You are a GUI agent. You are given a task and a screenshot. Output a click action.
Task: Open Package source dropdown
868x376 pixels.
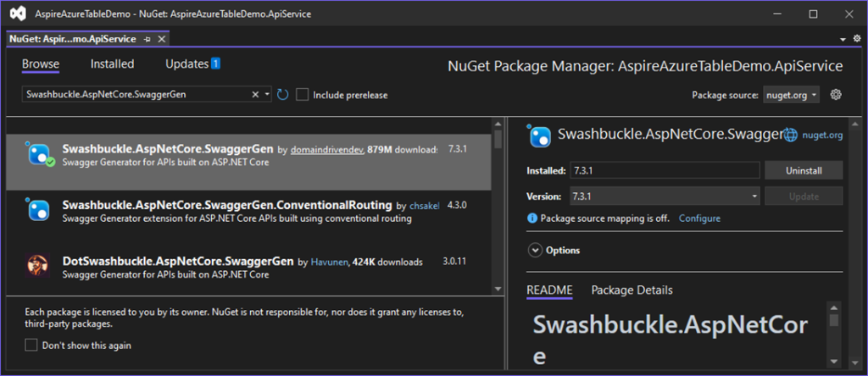pyautogui.click(x=791, y=95)
